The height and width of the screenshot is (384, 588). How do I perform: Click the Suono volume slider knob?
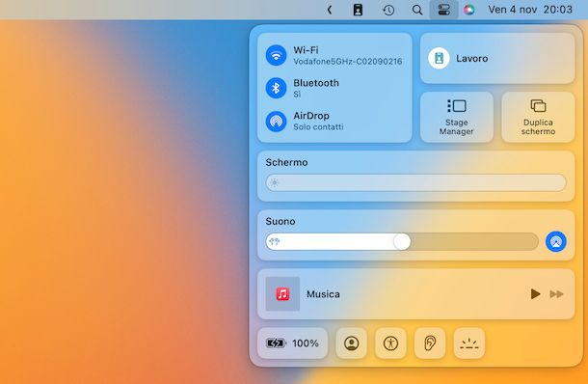click(x=402, y=241)
